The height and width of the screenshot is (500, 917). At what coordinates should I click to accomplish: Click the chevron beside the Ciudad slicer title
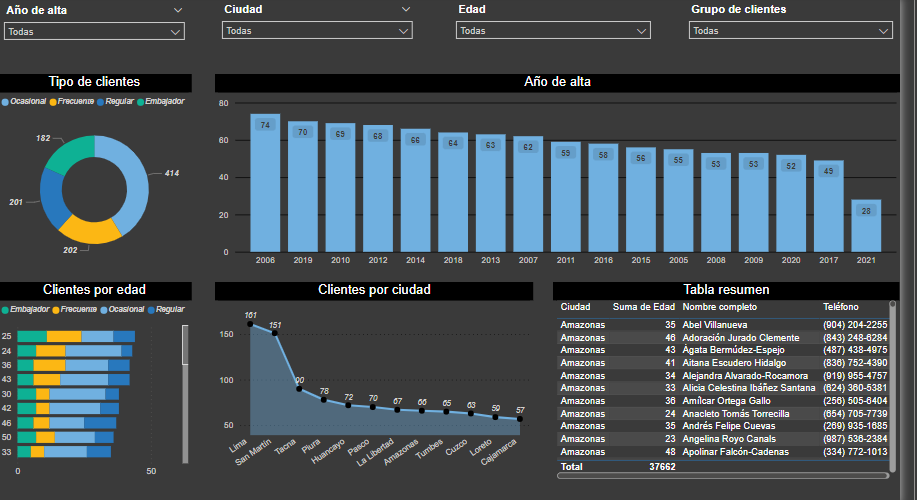(405, 9)
